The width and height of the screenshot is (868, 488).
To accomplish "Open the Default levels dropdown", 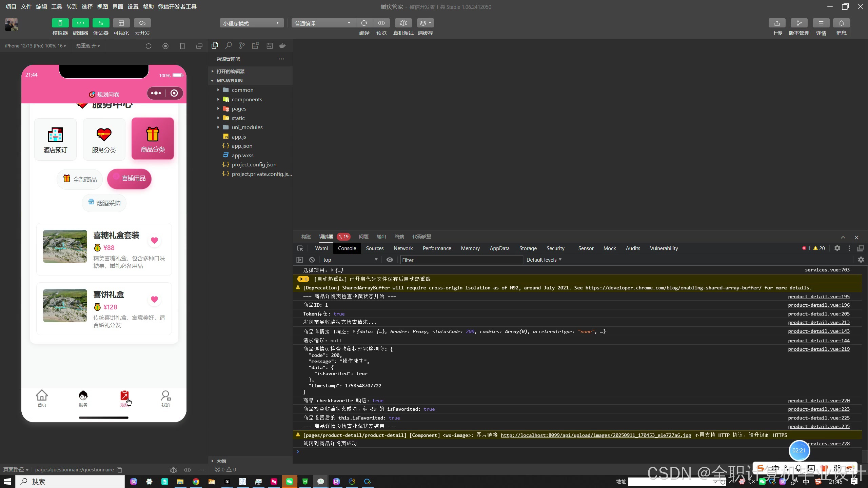I will pyautogui.click(x=544, y=260).
